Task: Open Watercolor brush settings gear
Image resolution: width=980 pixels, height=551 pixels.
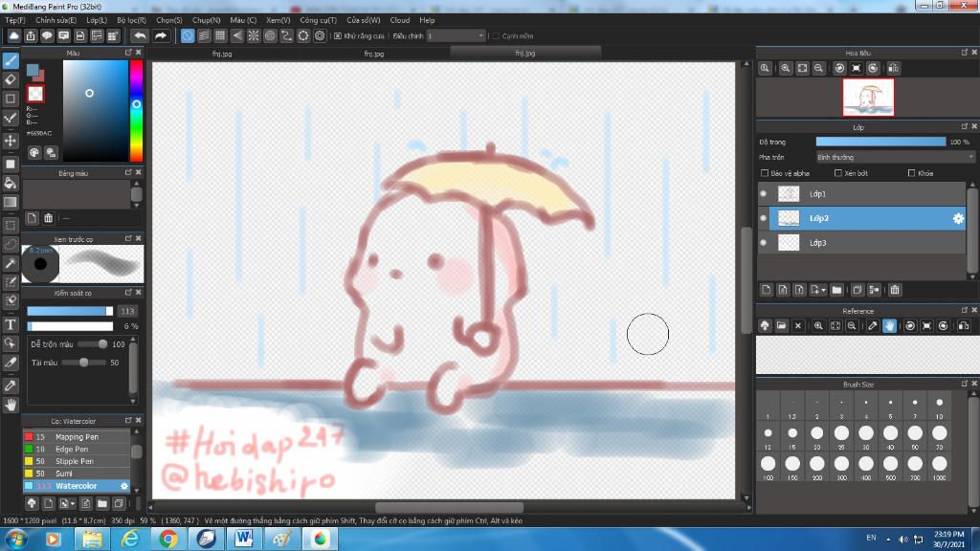Action: tap(123, 485)
